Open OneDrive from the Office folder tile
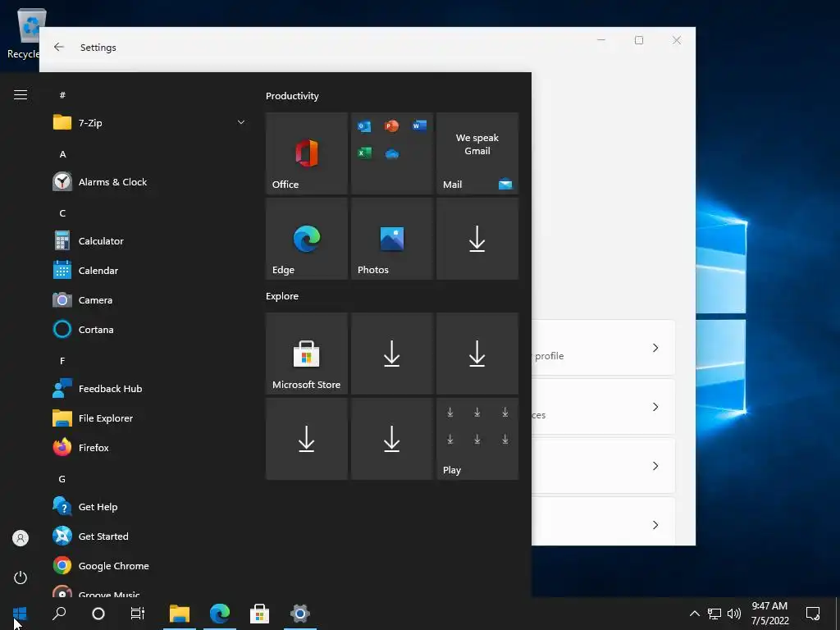Viewport: 840px width, 630px height. click(391, 153)
